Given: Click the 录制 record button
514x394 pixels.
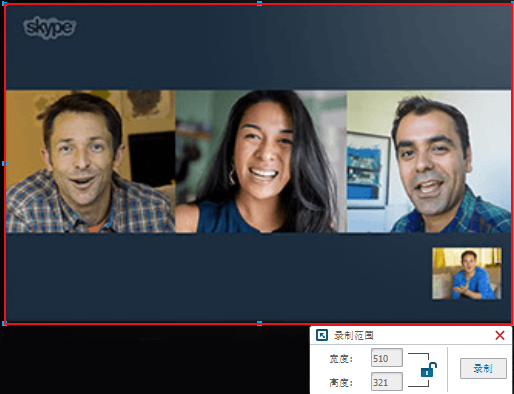Looking at the screenshot, I should (x=483, y=368).
